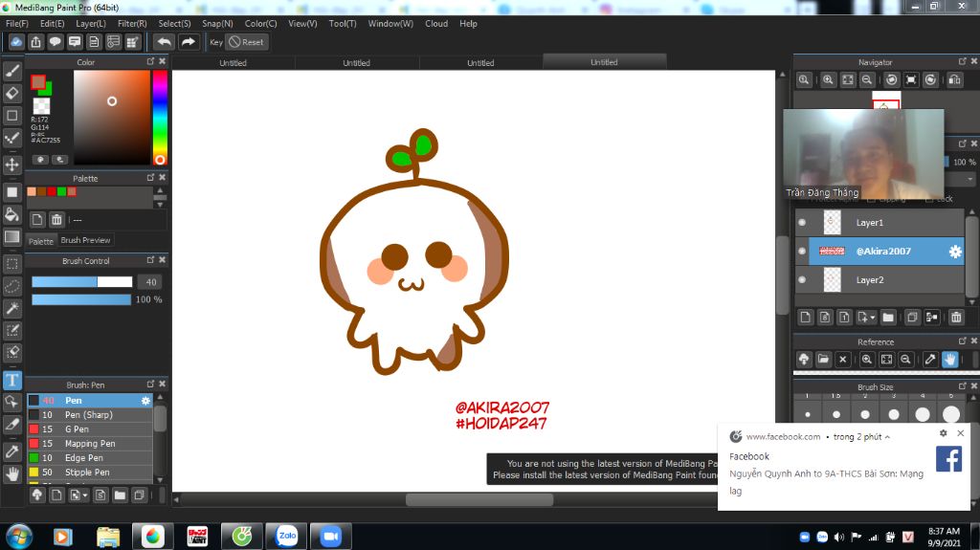Screen dimensions: 980x550
Task: Select the Stipple Pen brush
Action: pos(89,473)
